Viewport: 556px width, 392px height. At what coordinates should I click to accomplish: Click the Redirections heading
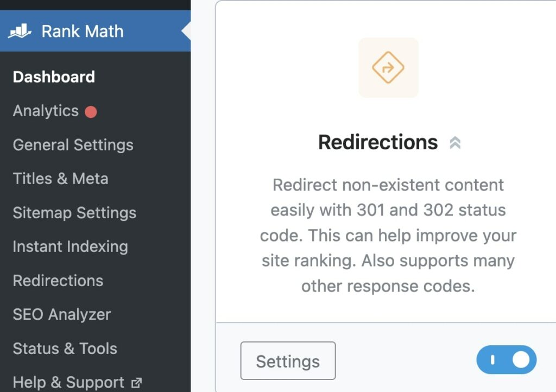(378, 142)
